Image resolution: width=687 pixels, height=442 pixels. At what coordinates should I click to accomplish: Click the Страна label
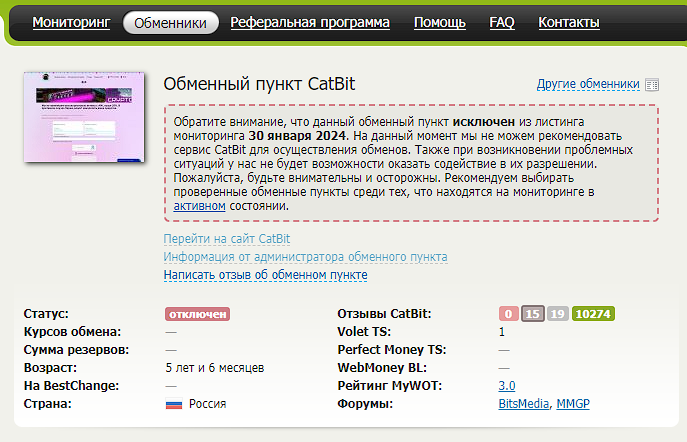pos(48,404)
